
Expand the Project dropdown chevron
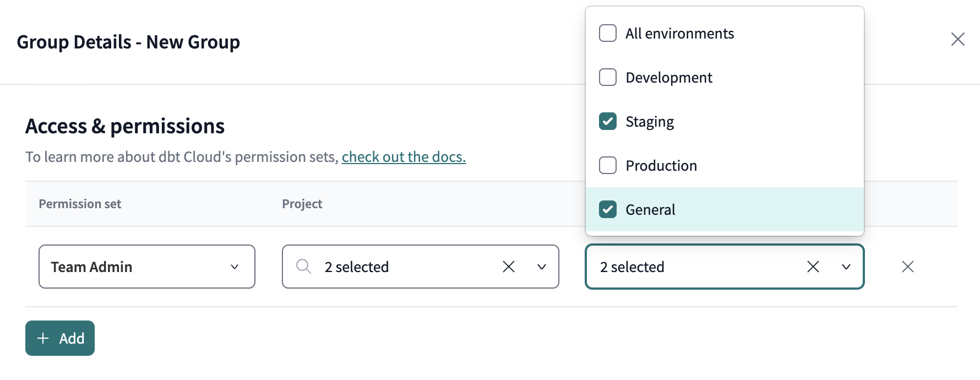542,267
